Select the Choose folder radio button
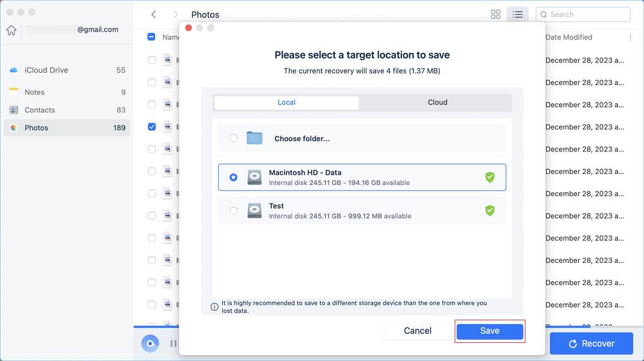Image resolution: width=644 pixels, height=361 pixels. pyautogui.click(x=233, y=138)
